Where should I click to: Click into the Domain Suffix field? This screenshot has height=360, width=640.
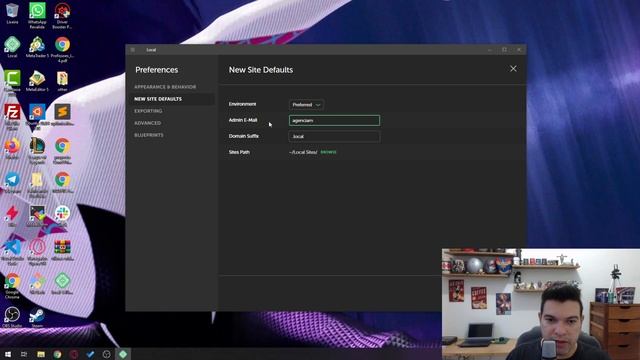tap(334, 136)
